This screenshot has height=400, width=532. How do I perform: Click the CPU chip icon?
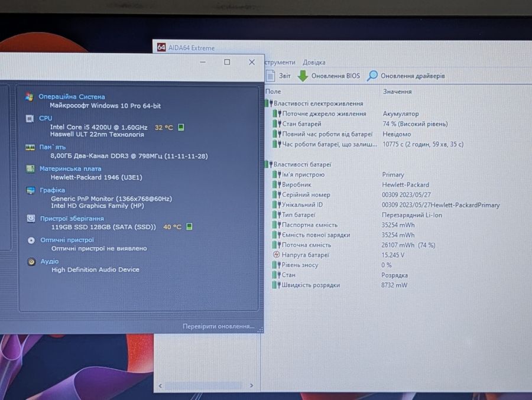click(x=30, y=118)
